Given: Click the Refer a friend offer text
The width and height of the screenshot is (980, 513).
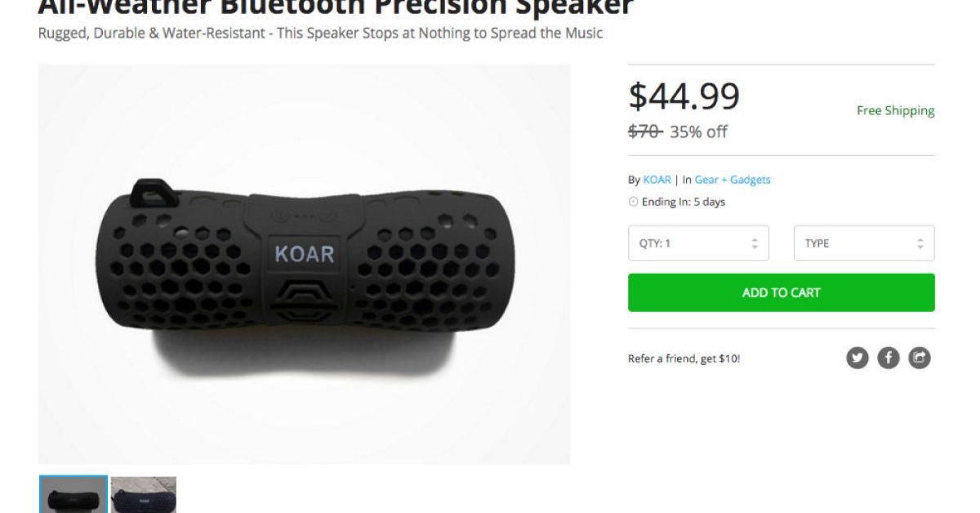Looking at the screenshot, I should (684, 359).
